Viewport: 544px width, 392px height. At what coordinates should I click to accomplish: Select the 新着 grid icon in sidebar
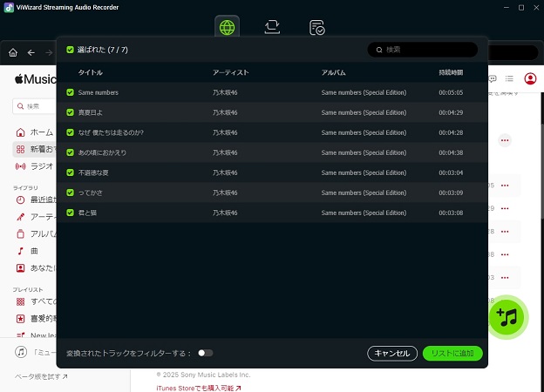[x=20, y=149]
